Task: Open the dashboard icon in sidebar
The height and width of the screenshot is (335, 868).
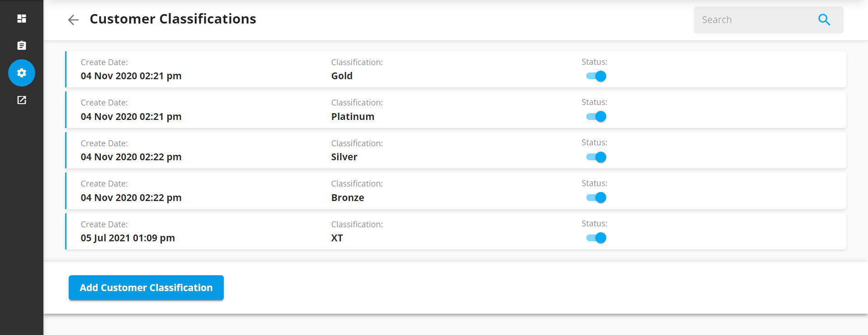Action: pyautogui.click(x=22, y=19)
